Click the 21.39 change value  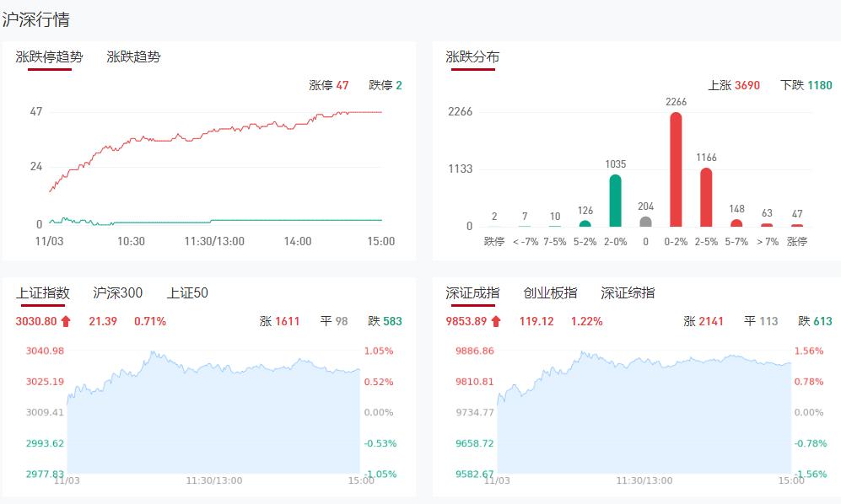coord(103,321)
